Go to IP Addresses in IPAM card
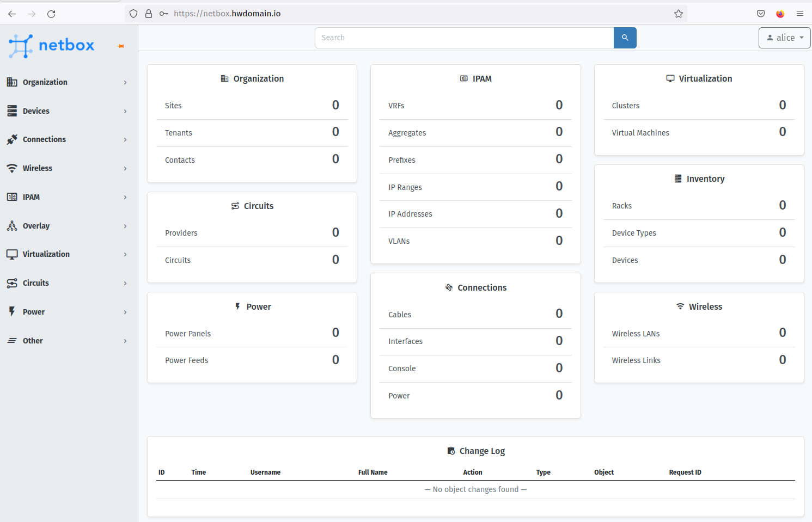 tap(410, 214)
